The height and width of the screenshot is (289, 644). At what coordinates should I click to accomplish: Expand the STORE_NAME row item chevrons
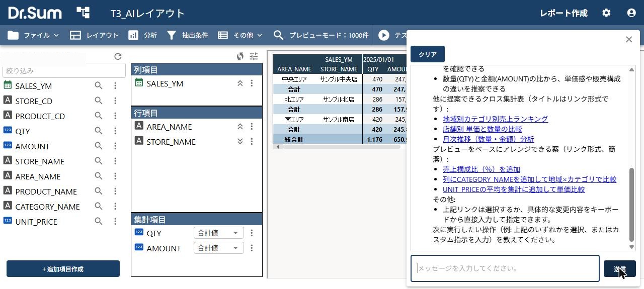pyautogui.click(x=240, y=142)
